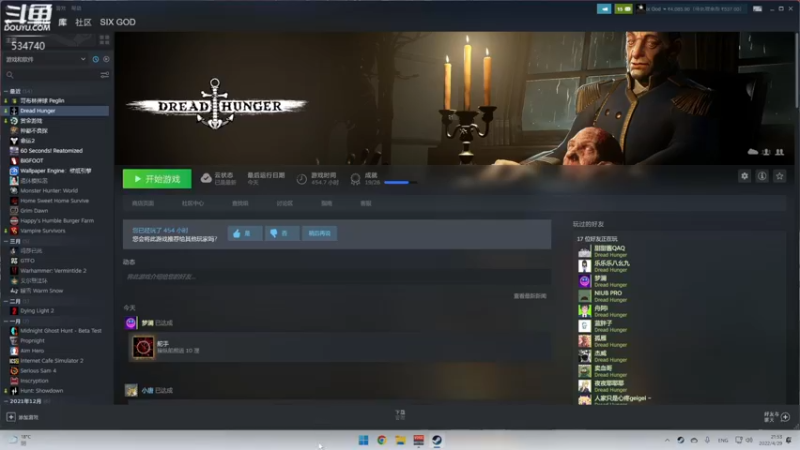This screenshot has height=450, width=800.
Task: Select Wallpaper Engine in library list
Action: point(57,170)
